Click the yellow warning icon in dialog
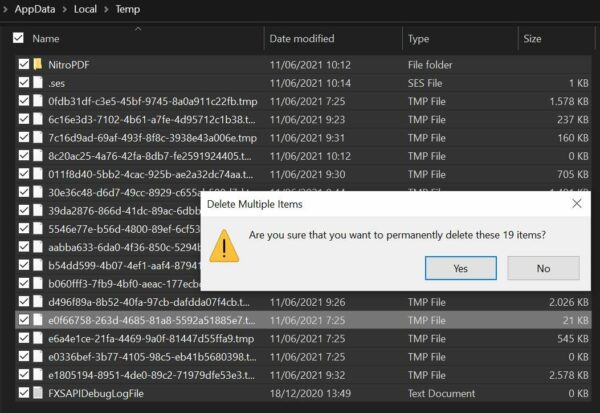Screen dimensions: 600x413 point(224,246)
